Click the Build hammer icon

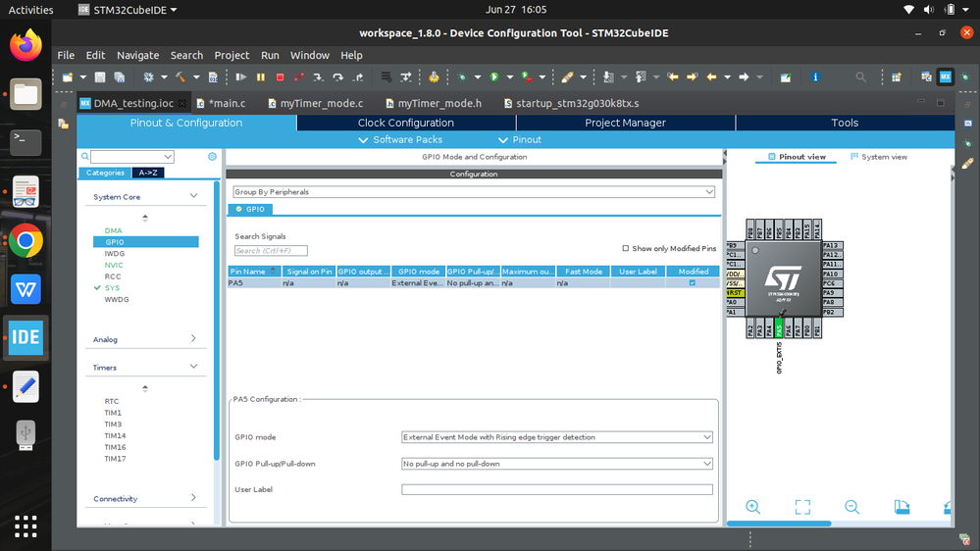point(181,77)
